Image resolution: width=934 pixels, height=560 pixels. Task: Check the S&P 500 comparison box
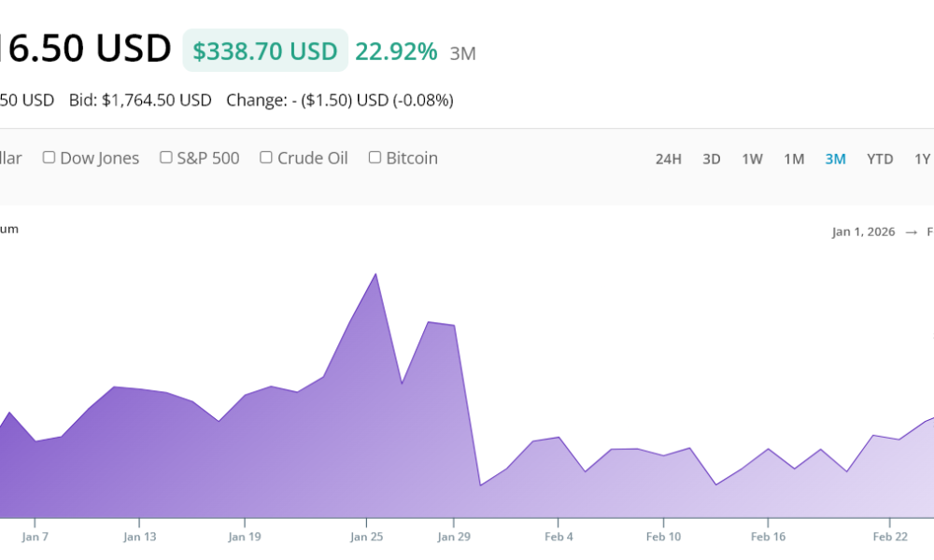[x=166, y=158]
